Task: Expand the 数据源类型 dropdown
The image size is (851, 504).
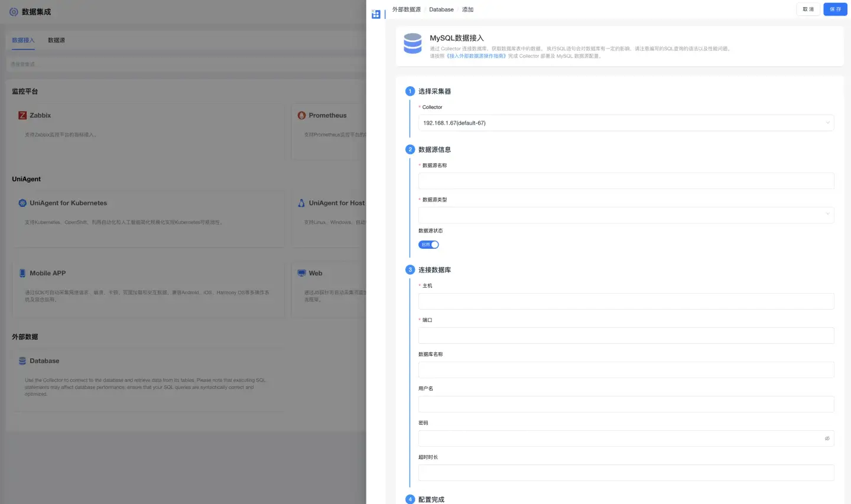Action: [626, 215]
